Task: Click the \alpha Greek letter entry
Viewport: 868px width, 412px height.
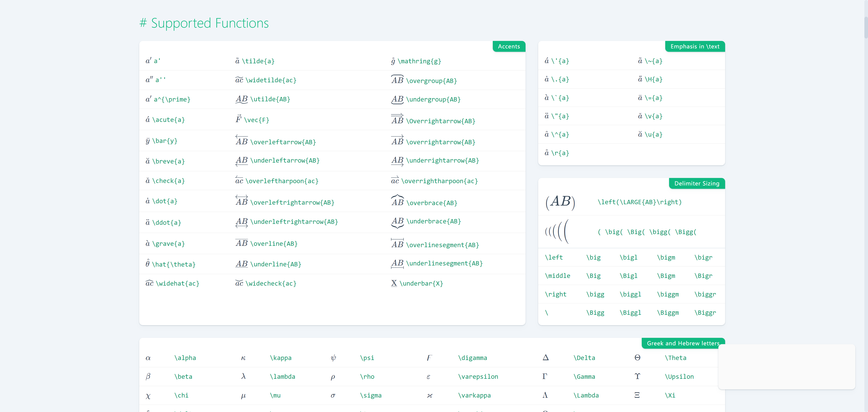Action: coord(185,358)
